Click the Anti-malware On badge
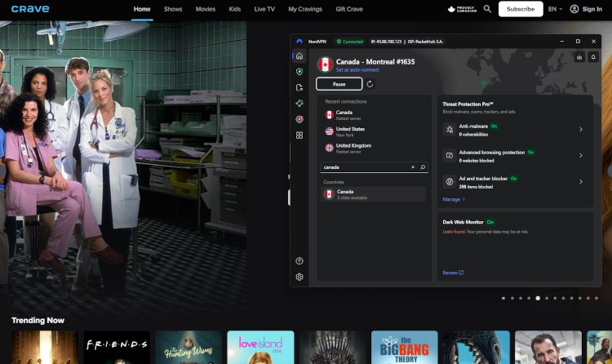 tap(494, 127)
